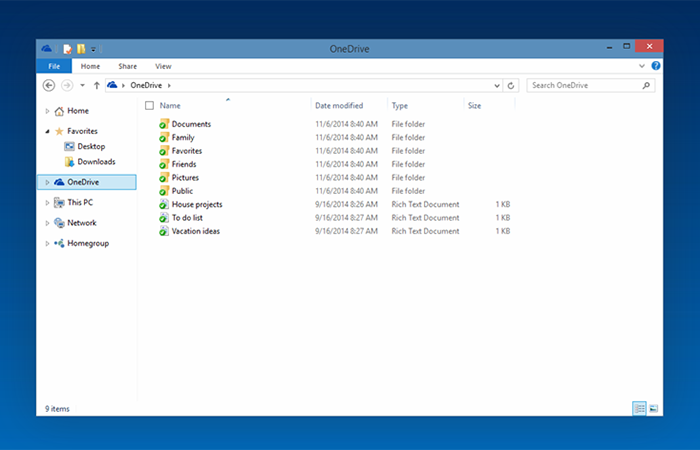Go back with the Back arrow
This screenshot has width=700, height=450.
click(x=49, y=85)
